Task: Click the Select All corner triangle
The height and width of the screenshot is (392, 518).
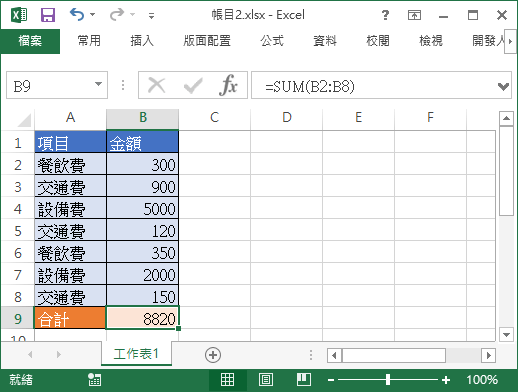Action: [24, 120]
